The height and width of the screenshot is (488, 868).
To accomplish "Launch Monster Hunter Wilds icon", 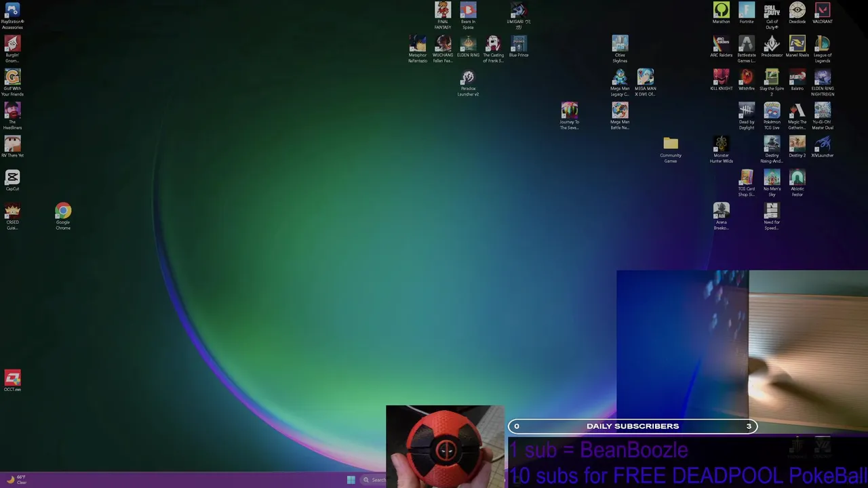I will pos(722,150).
